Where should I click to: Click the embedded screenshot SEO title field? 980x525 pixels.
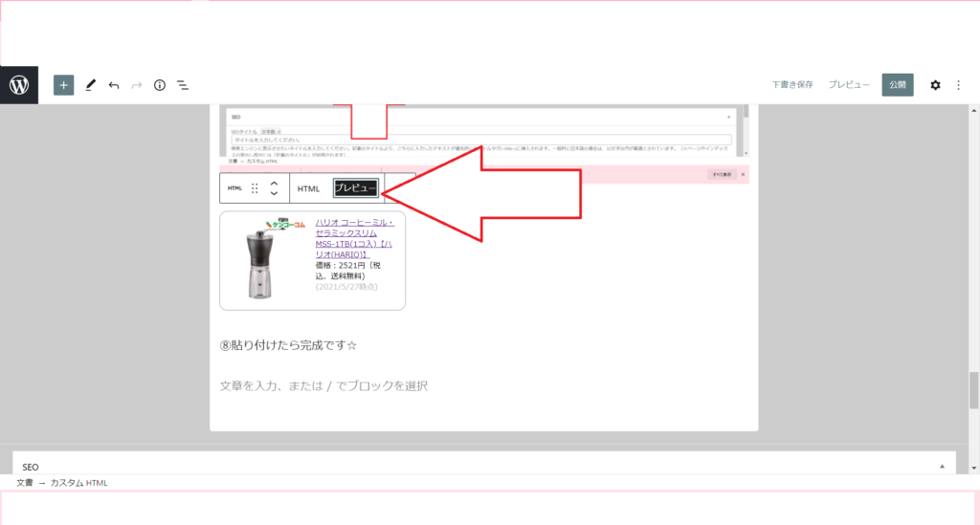click(481, 140)
